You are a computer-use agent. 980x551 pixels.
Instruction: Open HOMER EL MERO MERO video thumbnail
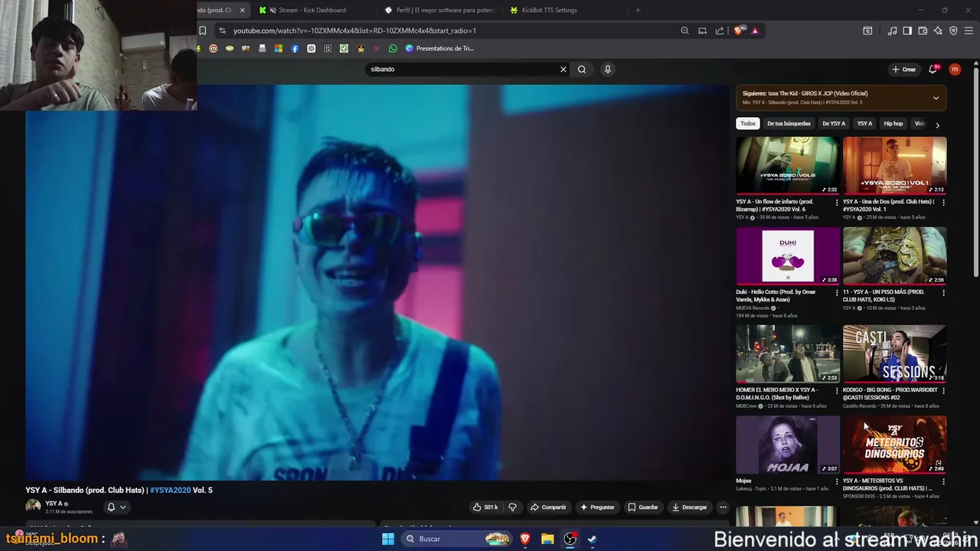pos(788,354)
